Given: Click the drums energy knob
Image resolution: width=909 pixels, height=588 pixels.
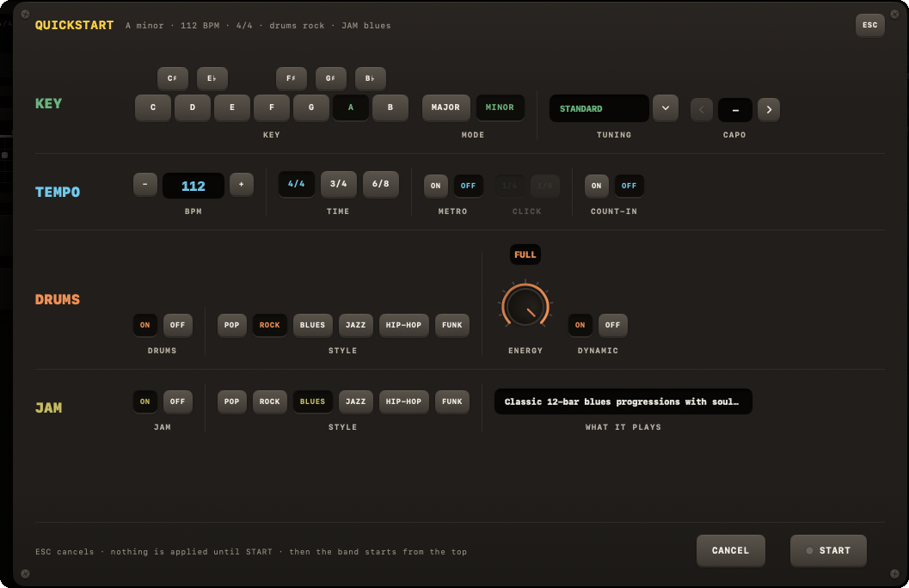Looking at the screenshot, I should [x=525, y=305].
